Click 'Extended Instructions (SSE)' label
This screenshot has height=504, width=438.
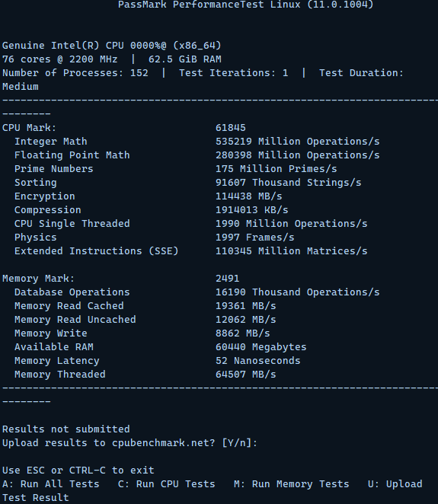97,251
